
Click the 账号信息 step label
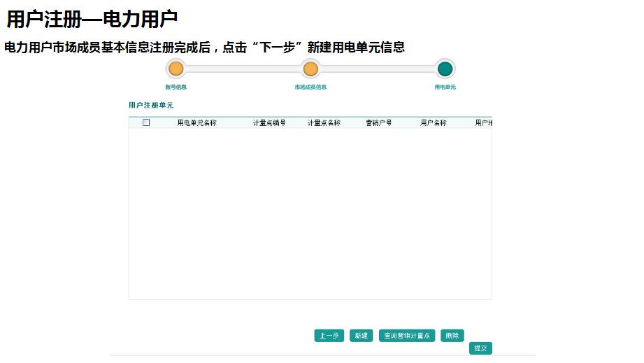pos(176,87)
